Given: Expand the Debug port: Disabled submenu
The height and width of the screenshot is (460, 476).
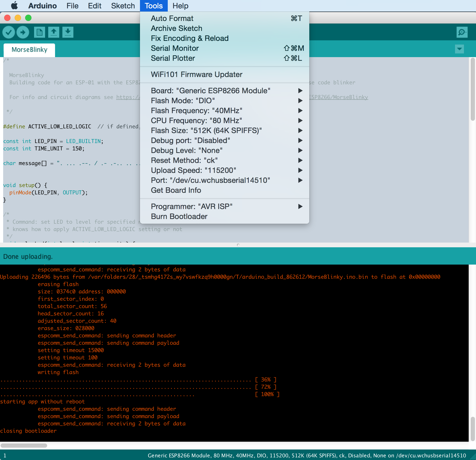Looking at the screenshot, I should click(x=225, y=140).
